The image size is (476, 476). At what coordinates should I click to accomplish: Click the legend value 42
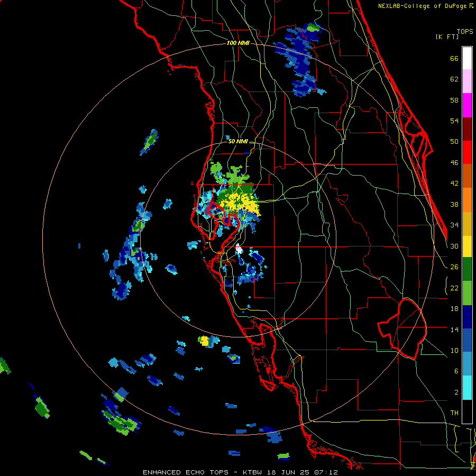coord(454,184)
